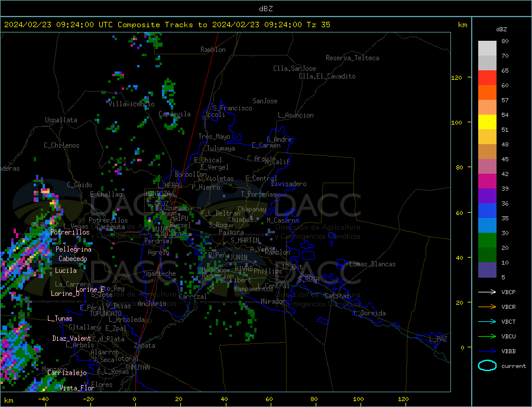
Task: Select the magenta swatch between 42 and 39
Action: click(487, 181)
